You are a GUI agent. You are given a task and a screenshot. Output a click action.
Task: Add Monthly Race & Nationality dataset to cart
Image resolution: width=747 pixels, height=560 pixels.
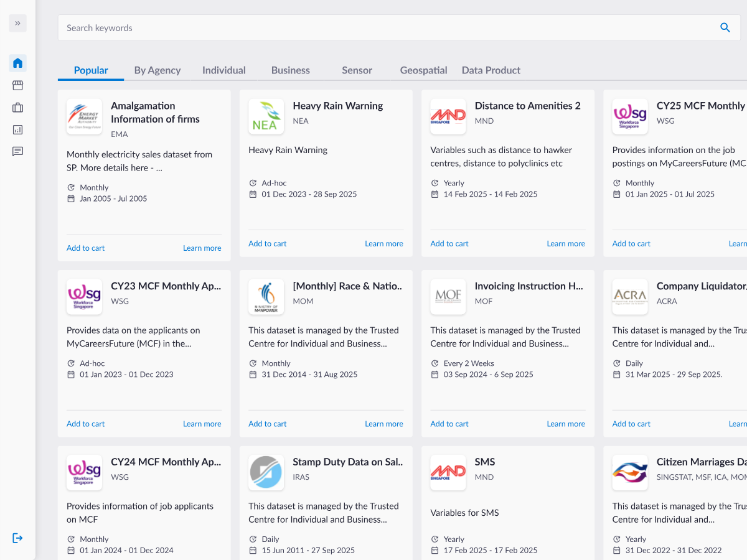tap(268, 424)
